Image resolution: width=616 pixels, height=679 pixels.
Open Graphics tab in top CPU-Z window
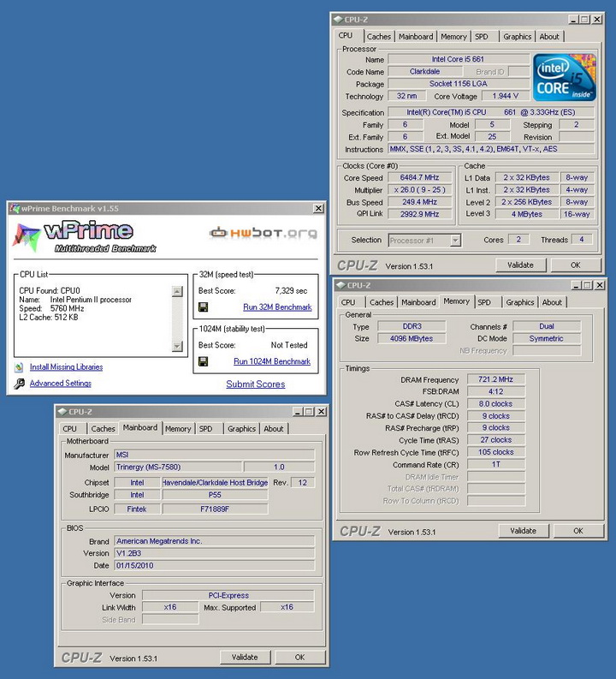pyautogui.click(x=517, y=37)
